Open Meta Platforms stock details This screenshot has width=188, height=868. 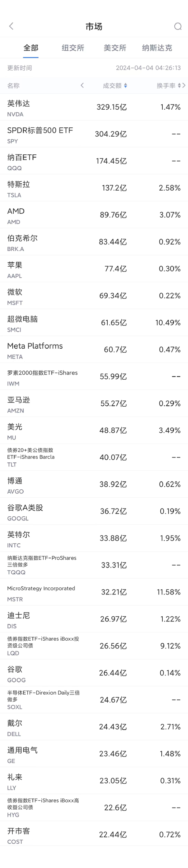(x=94, y=350)
